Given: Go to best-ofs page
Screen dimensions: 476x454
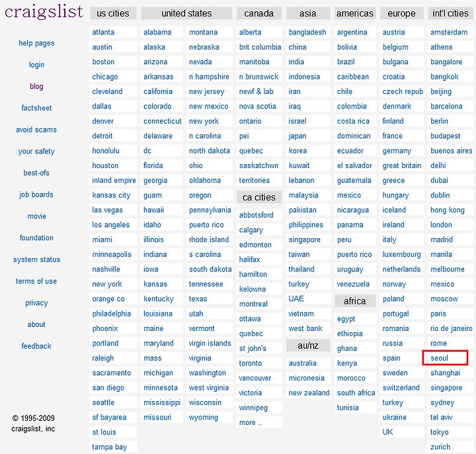Looking at the screenshot, I should point(36,173).
